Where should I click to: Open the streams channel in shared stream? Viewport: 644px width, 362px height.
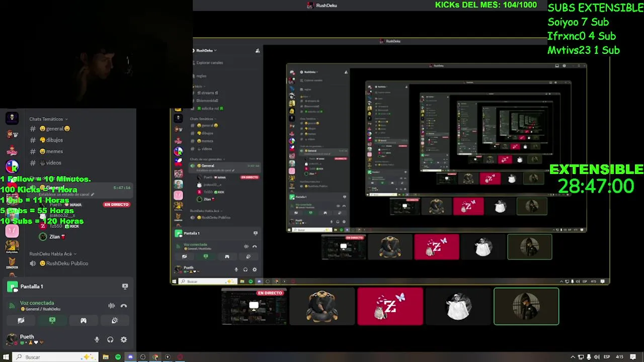click(207, 93)
